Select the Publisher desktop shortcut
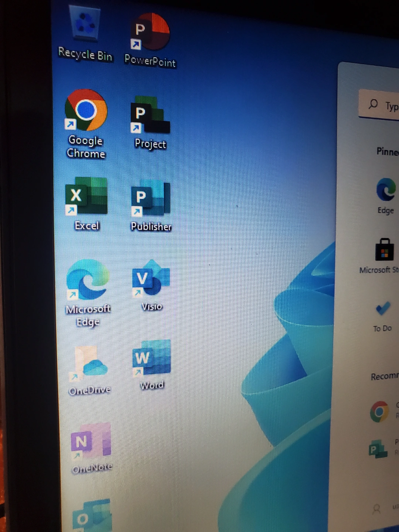399x532 pixels. pyautogui.click(x=151, y=205)
